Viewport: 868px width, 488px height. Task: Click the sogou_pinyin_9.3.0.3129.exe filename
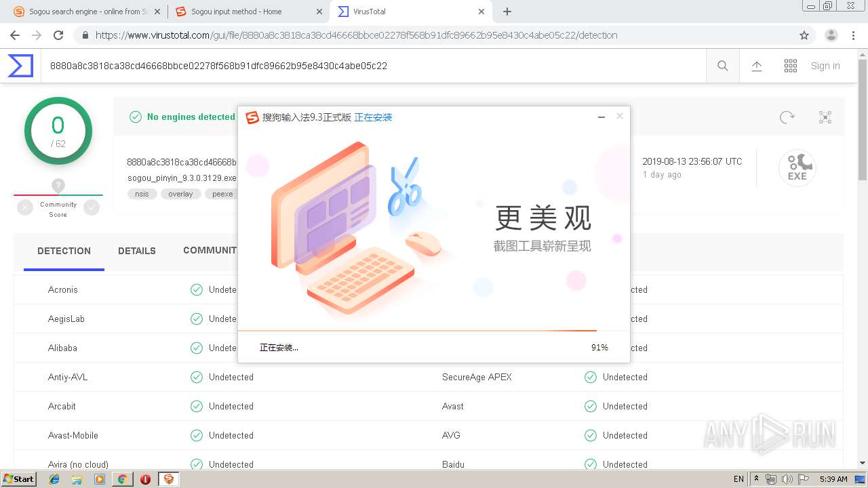[182, 178]
